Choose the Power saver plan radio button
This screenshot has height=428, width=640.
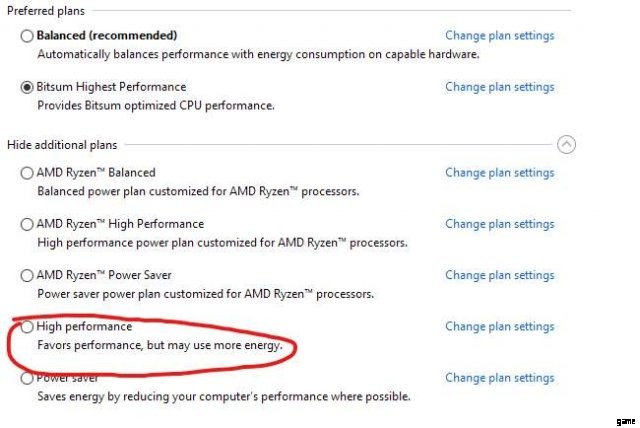[x=27, y=378]
